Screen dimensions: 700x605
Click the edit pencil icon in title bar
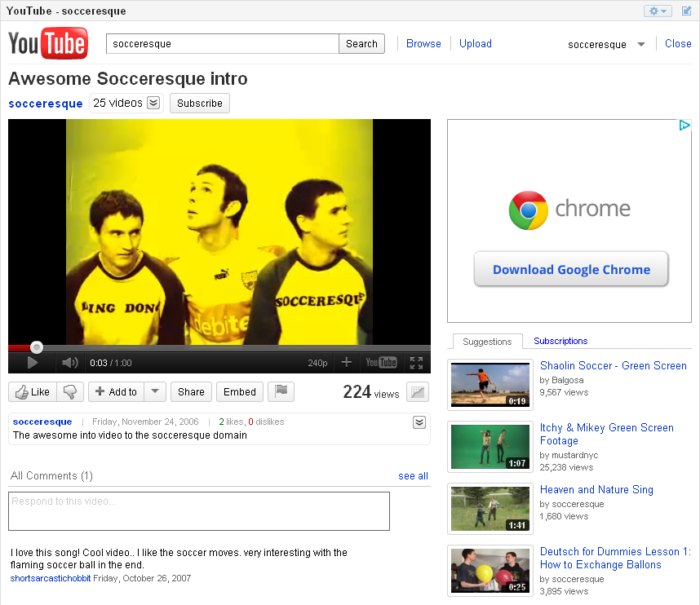click(x=686, y=11)
